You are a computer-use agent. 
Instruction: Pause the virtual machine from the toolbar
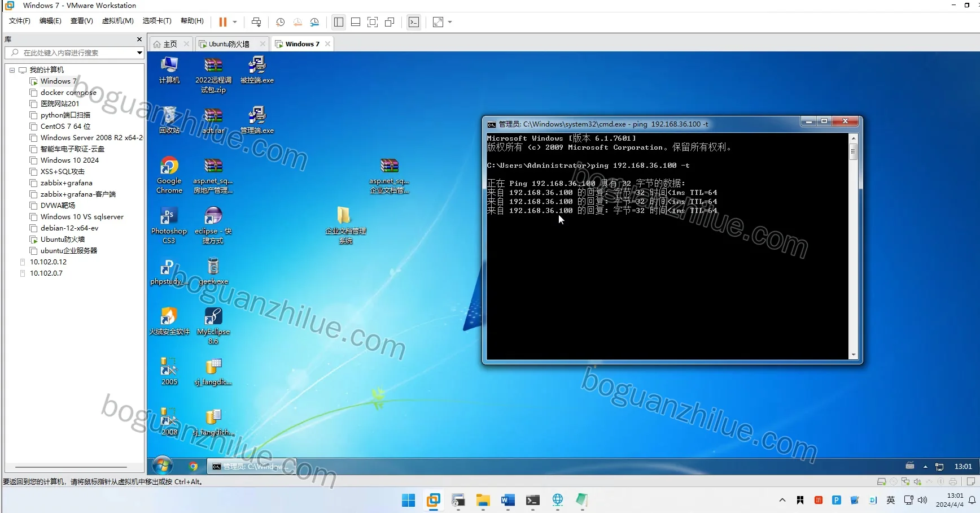223,22
